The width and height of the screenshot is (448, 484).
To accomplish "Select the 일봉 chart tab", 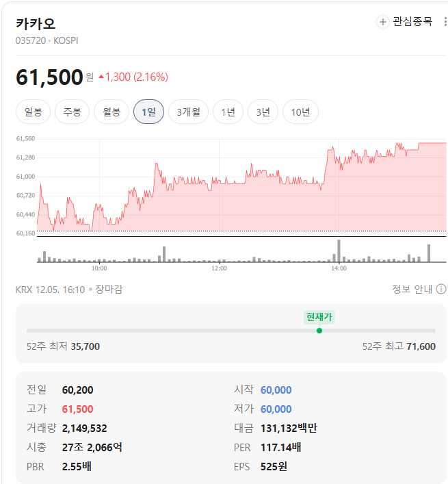I will [x=33, y=112].
